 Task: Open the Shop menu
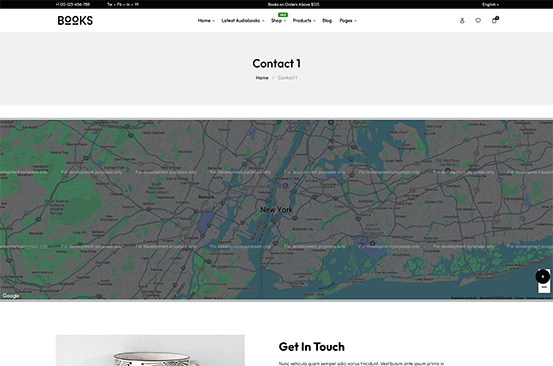click(x=278, y=21)
